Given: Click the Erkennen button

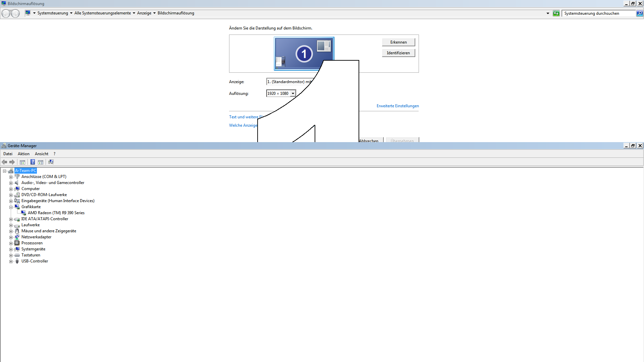Looking at the screenshot, I should click(x=398, y=42).
